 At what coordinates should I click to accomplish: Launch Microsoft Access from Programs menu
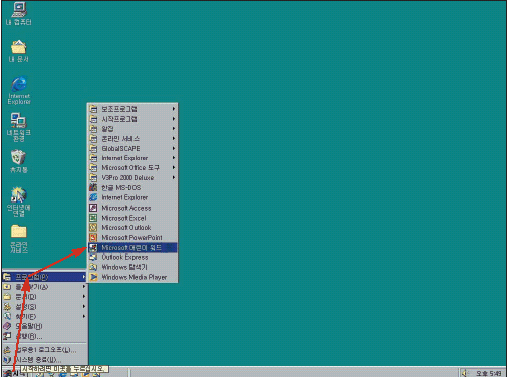pyautogui.click(x=133, y=208)
